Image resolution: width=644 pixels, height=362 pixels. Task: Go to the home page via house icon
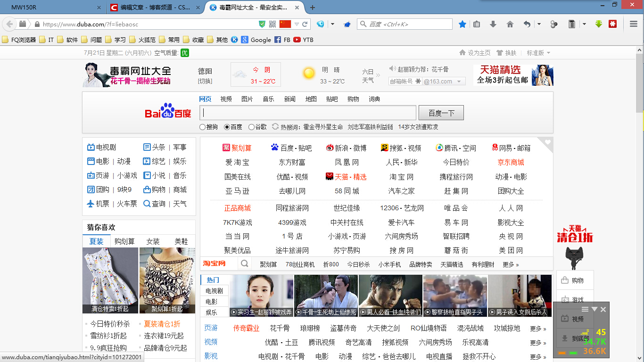510,24
